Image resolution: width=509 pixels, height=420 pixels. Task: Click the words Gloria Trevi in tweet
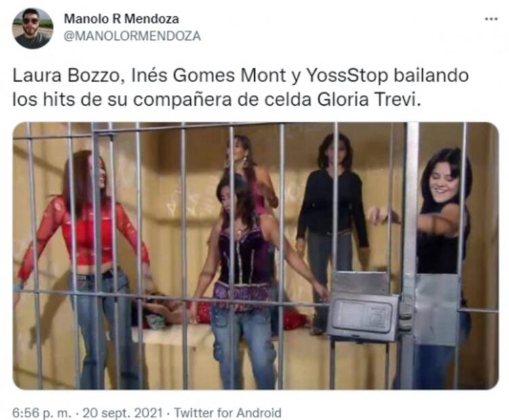tap(369, 100)
